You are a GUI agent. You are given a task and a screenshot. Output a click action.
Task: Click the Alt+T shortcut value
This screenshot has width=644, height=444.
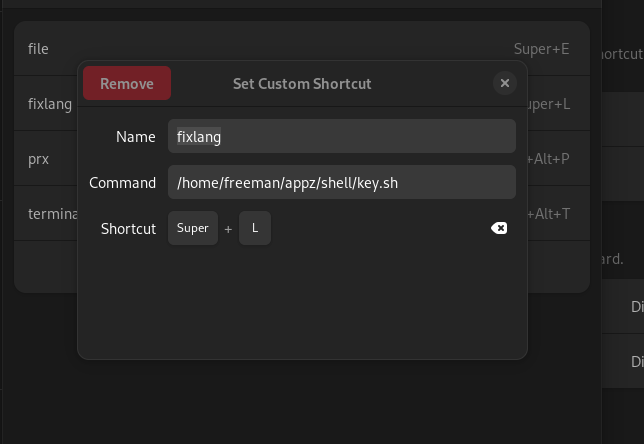click(x=549, y=214)
